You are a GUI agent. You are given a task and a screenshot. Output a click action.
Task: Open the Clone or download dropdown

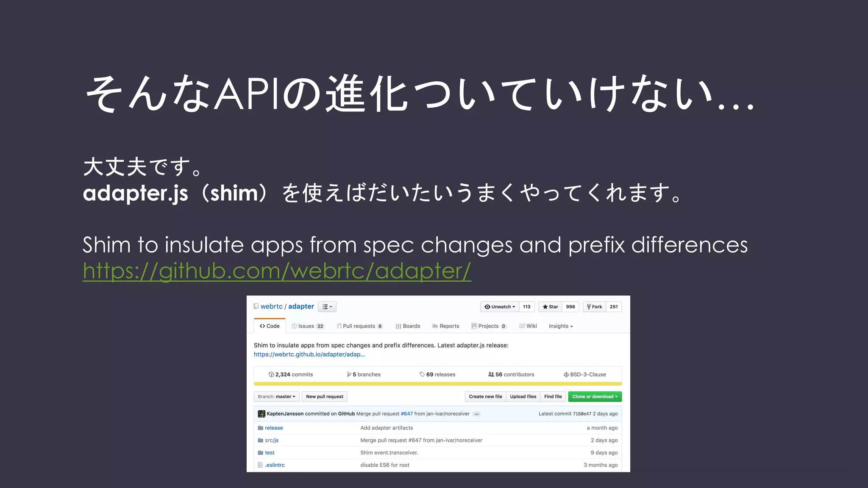[595, 396]
